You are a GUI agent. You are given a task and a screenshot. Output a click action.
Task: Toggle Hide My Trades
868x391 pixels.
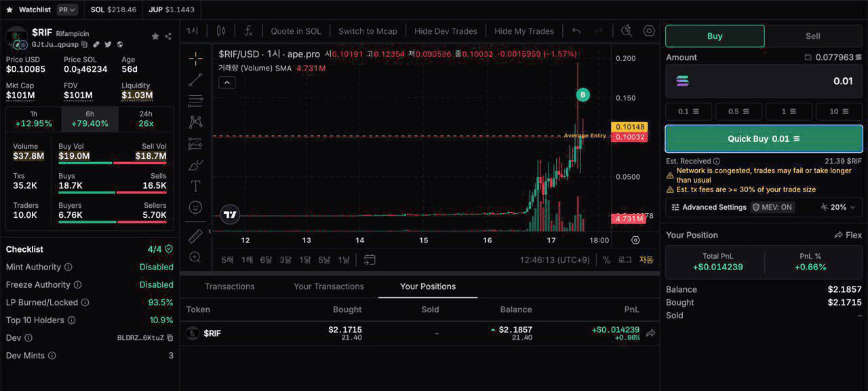[x=524, y=31]
